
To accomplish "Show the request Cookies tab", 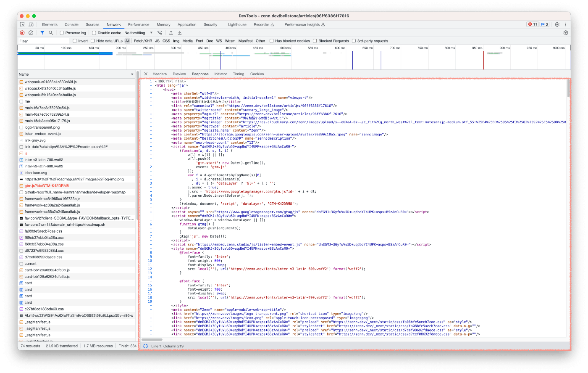I will (x=257, y=74).
